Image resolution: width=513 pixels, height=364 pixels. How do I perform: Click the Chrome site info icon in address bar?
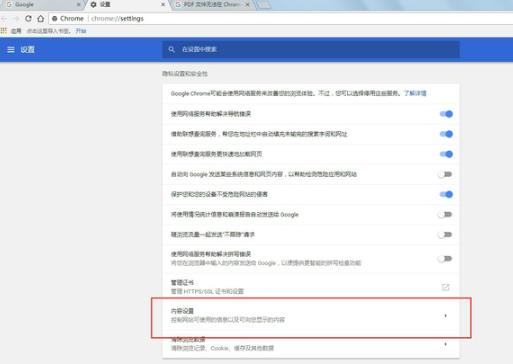coord(55,19)
